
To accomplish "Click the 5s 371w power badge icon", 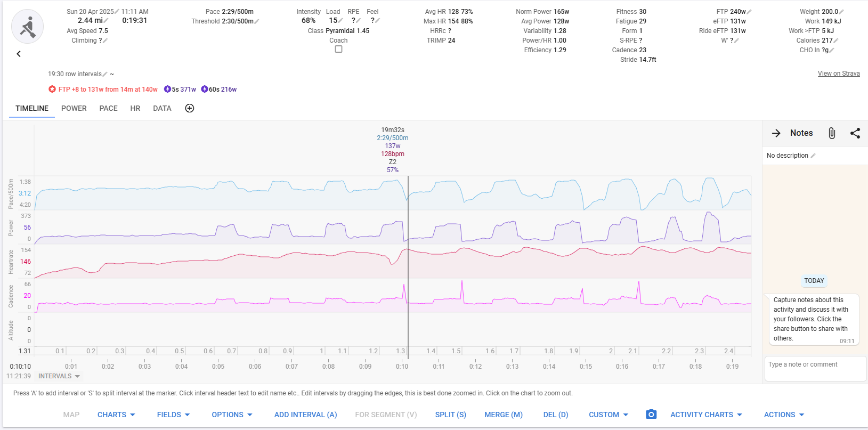I will [167, 90].
